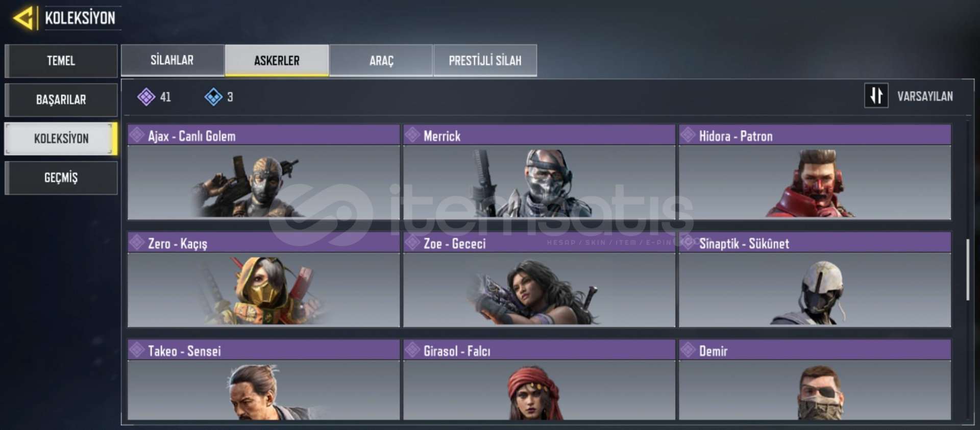
Task: Click the vertical scrollbar of the soldier list
Action: click(x=967, y=270)
